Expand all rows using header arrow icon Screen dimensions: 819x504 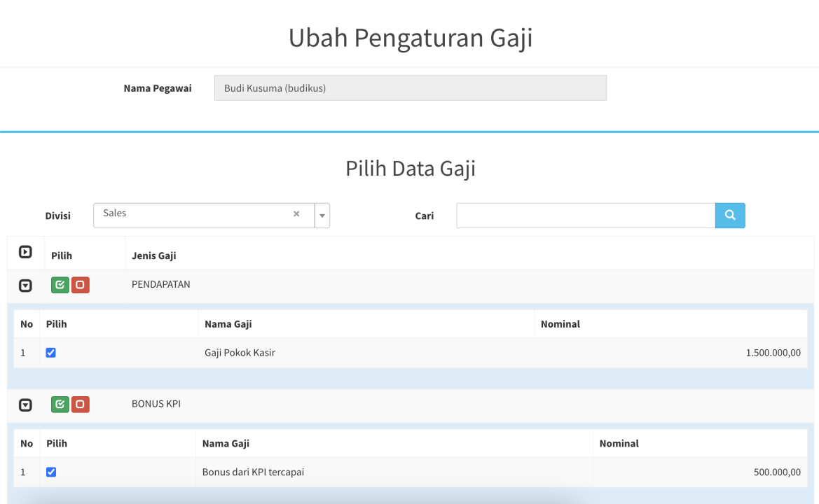coord(25,252)
